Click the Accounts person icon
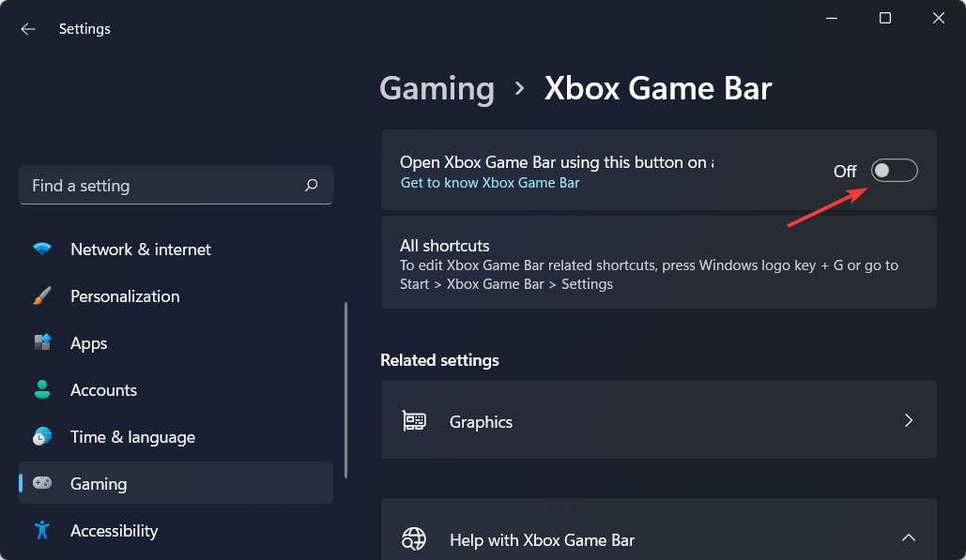 pyautogui.click(x=42, y=389)
